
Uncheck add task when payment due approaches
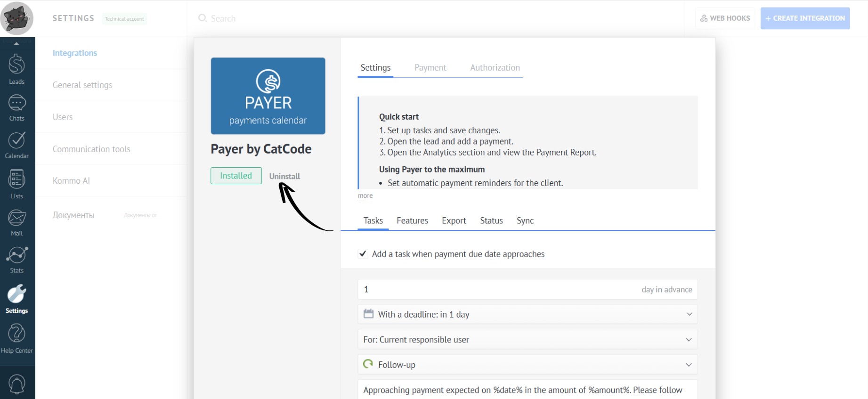tap(363, 254)
